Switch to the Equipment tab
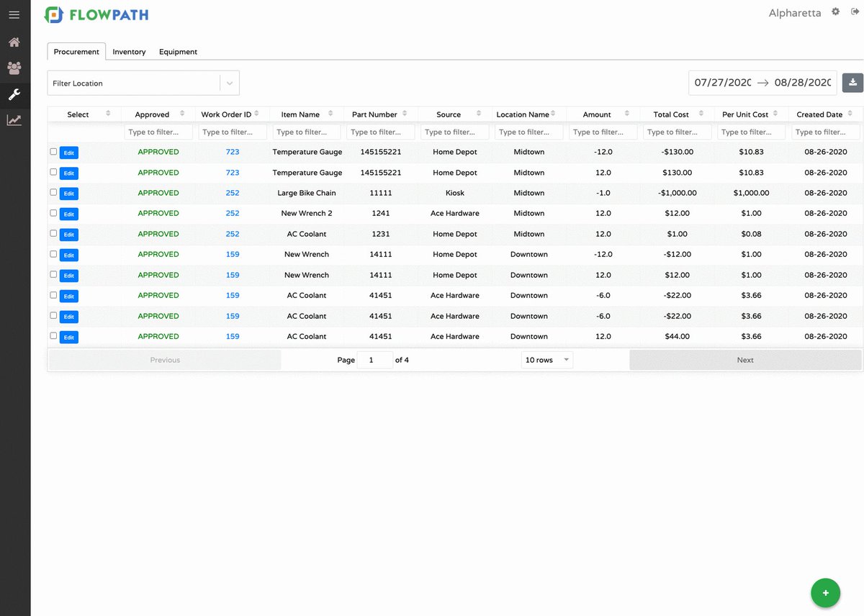This screenshot has height=616, width=864. coord(178,52)
